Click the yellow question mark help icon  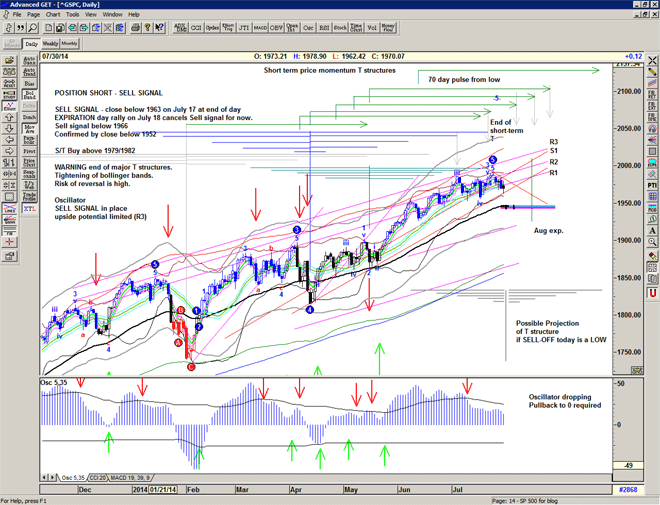[x=148, y=28]
